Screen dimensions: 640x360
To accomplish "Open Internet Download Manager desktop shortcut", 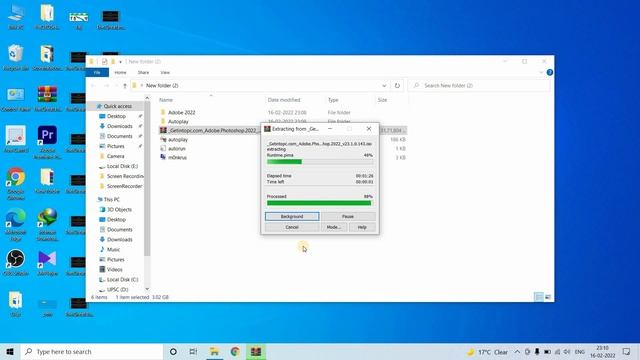I will pyautogui.click(x=47, y=224).
